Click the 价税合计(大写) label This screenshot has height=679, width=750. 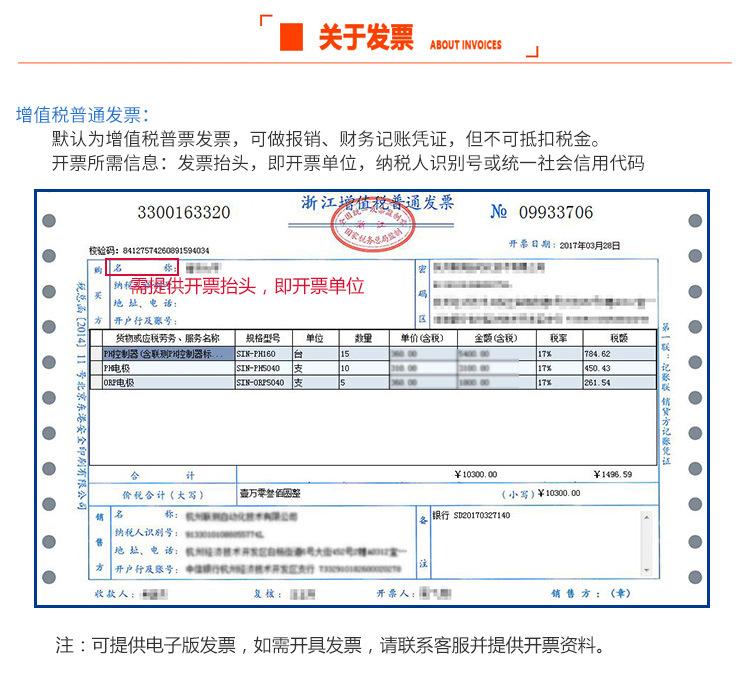(x=163, y=495)
